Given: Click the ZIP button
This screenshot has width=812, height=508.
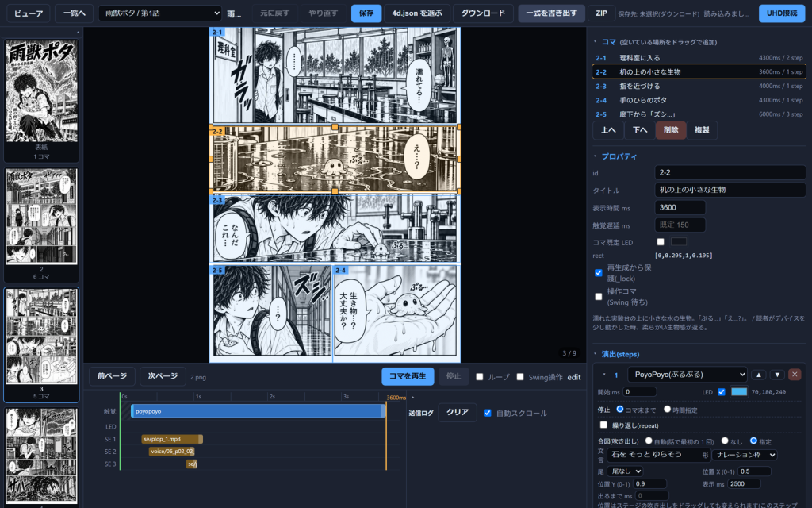Looking at the screenshot, I should coord(601,13).
